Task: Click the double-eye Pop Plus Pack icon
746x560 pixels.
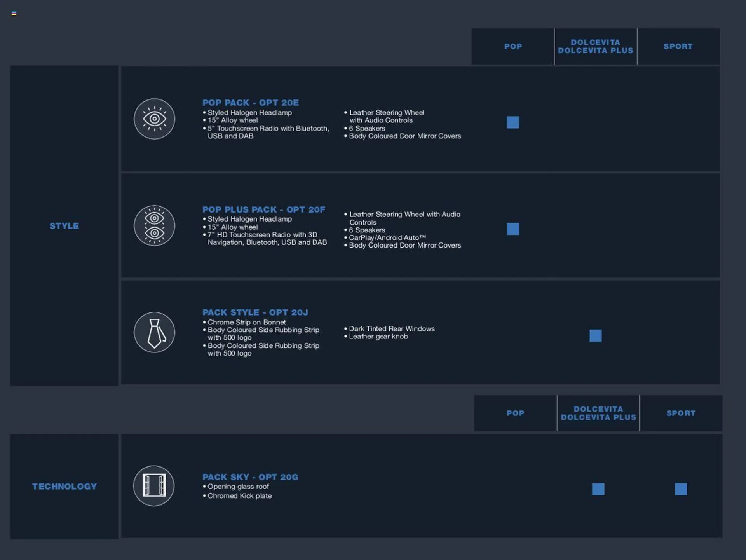Action: (x=154, y=225)
